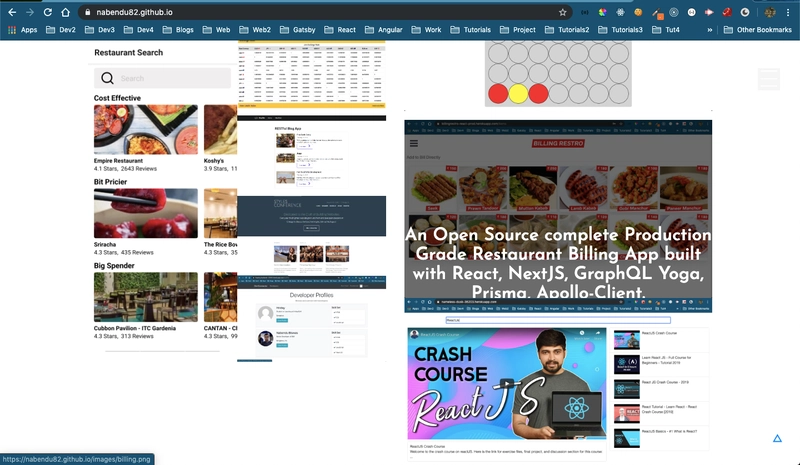800x465 pixels.
Task: Click the 'Koshy's' restaurant name
Action: (x=214, y=161)
